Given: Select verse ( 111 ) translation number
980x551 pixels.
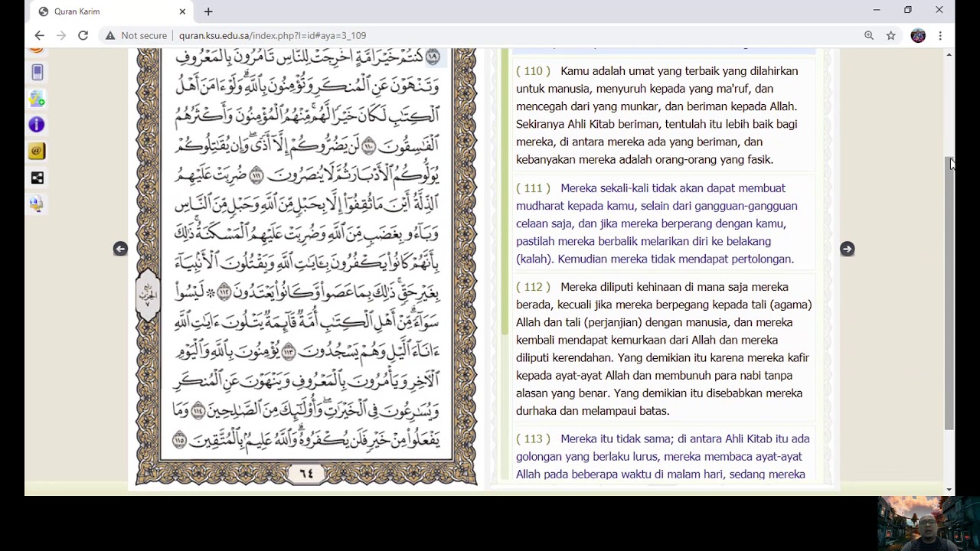Looking at the screenshot, I should [533, 188].
